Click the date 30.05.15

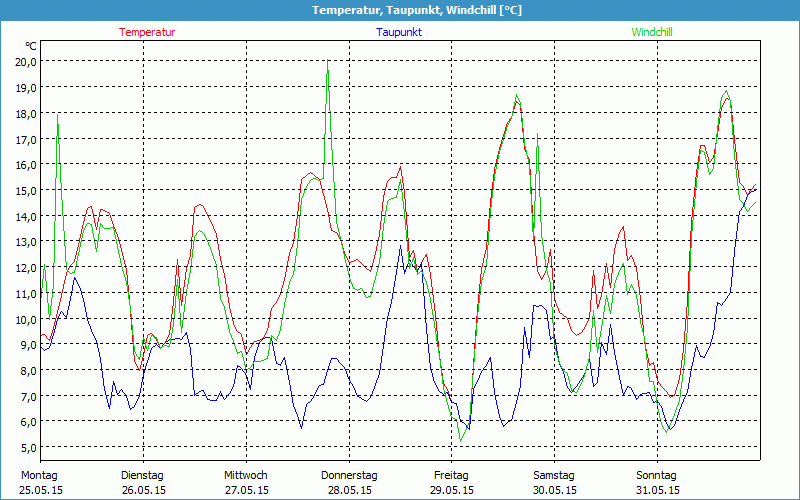555,490
